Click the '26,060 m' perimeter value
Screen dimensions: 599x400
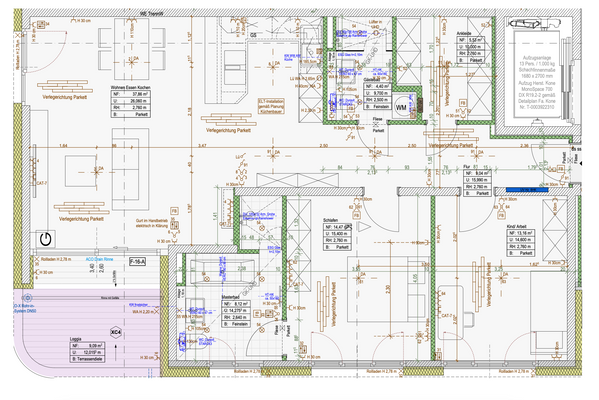(138, 101)
